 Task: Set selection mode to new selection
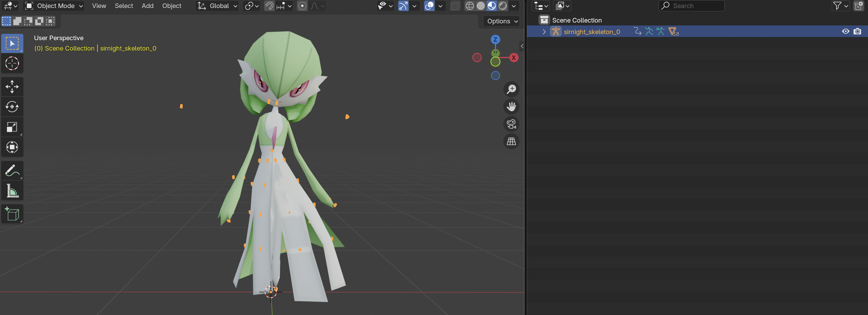point(6,21)
